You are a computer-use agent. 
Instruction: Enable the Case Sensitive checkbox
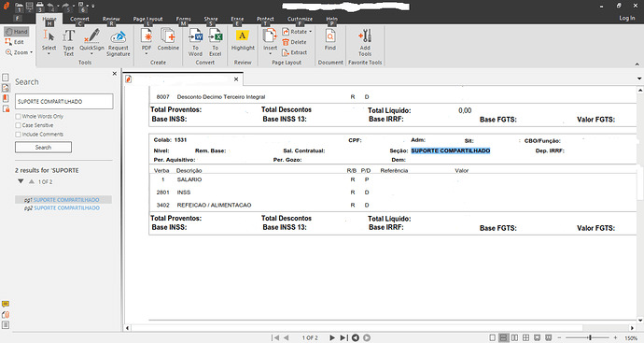[x=18, y=125]
